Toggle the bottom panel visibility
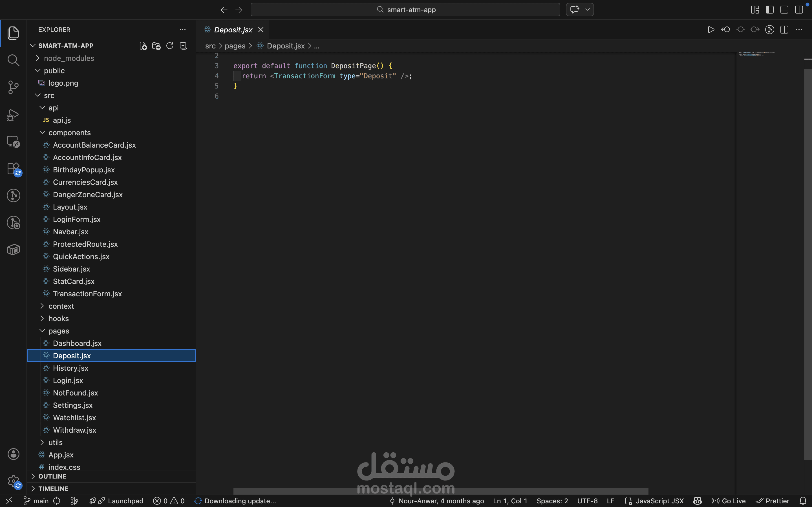 coord(784,10)
